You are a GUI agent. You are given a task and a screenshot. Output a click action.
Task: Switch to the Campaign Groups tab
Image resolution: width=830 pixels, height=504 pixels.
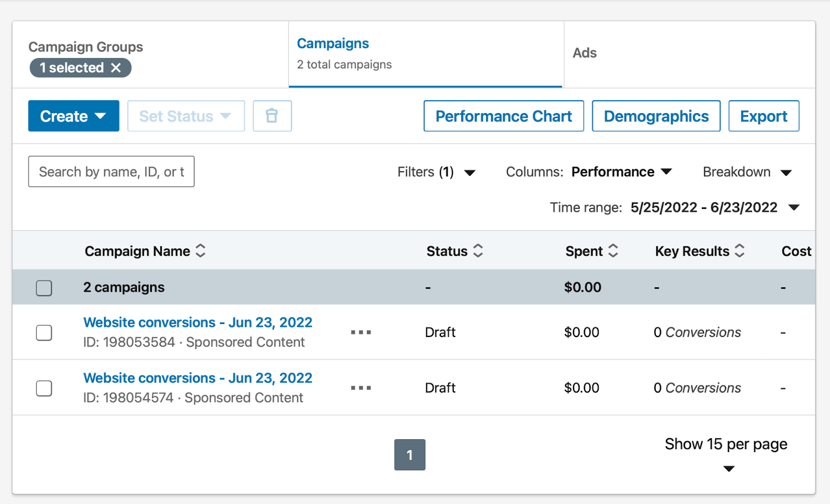pyautogui.click(x=85, y=47)
